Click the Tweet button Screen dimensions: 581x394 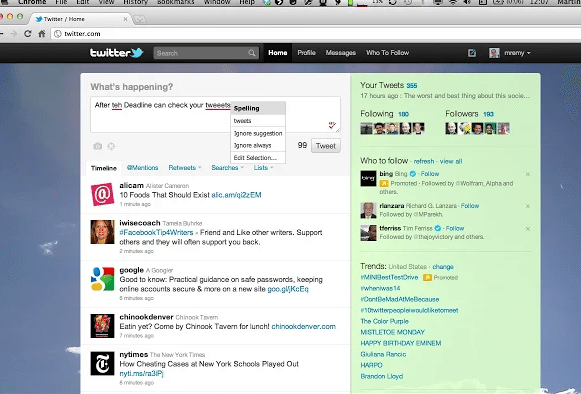[325, 146]
